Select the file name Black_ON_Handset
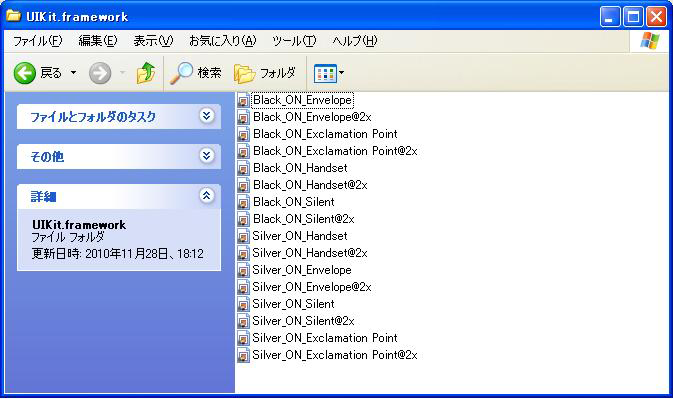Screen dimensions: 673x399 [x=300, y=168]
